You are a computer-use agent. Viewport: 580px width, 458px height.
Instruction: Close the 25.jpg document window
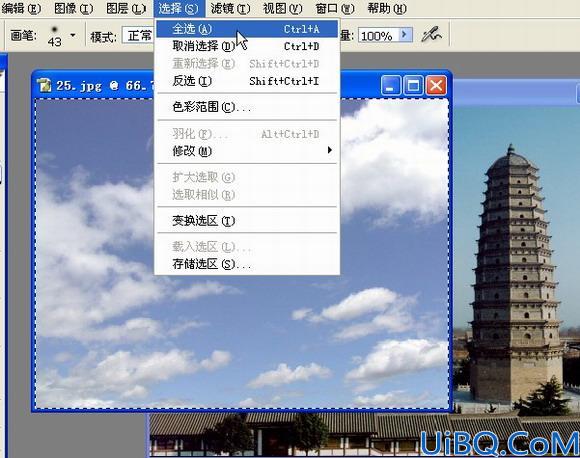pyautogui.click(x=436, y=86)
